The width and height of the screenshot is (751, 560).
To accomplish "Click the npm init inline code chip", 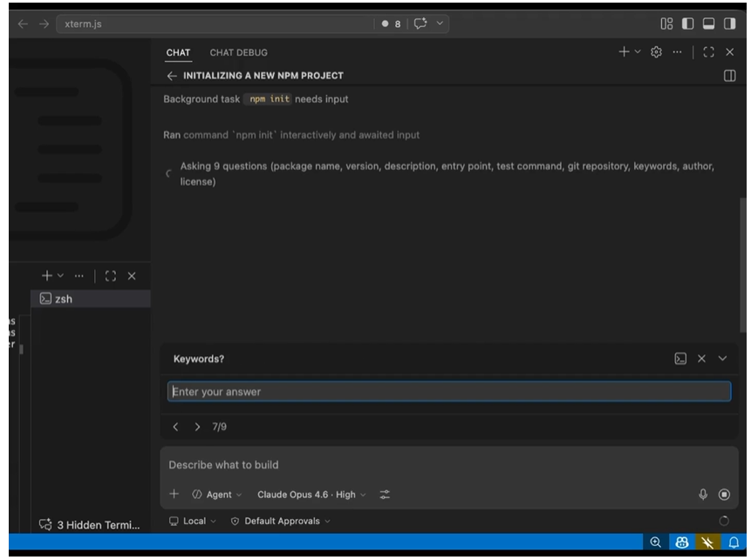I will (x=270, y=99).
